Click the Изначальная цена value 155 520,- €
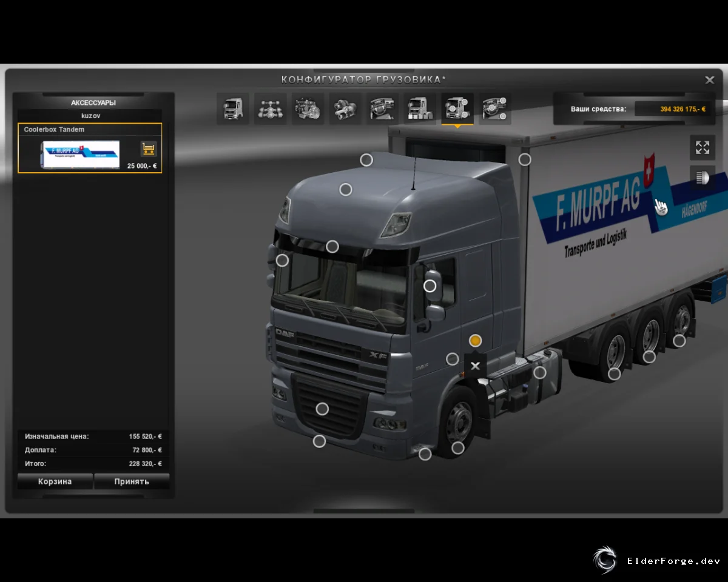Image resolution: width=728 pixels, height=582 pixels. tap(145, 436)
